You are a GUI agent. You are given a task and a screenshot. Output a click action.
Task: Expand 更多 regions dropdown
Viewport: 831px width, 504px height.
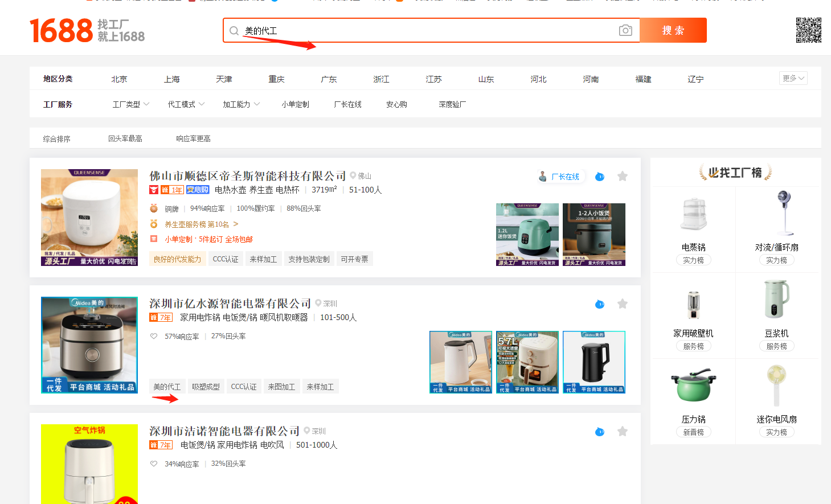pos(793,78)
